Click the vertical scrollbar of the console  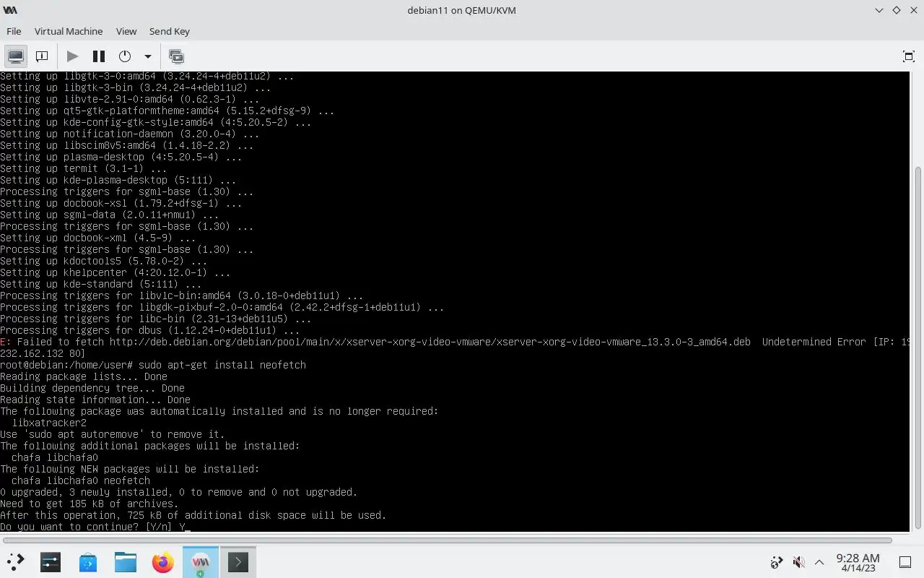click(x=918, y=347)
